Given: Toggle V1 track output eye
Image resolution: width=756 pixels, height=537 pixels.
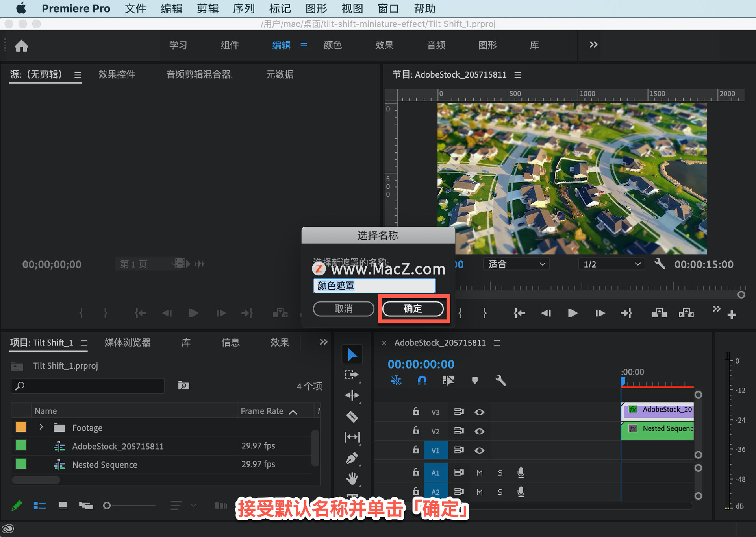Looking at the screenshot, I should (x=479, y=450).
